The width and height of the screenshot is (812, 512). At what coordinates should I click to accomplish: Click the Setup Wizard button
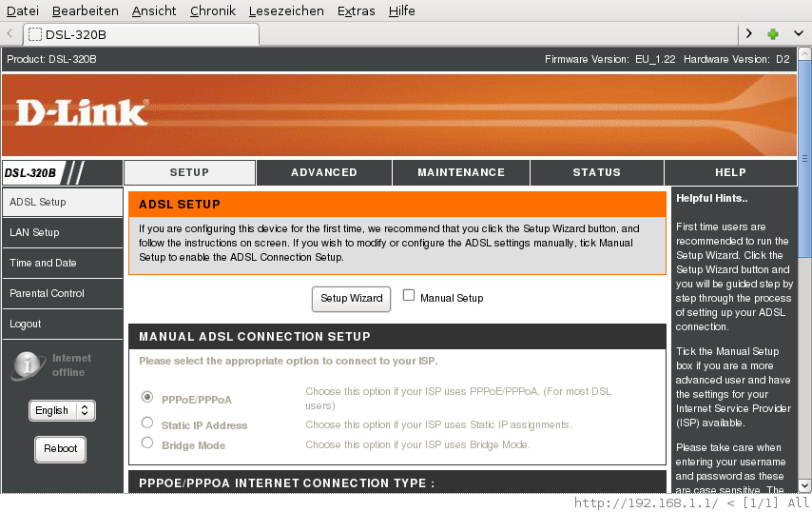pyautogui.click(x=351, y=299)
